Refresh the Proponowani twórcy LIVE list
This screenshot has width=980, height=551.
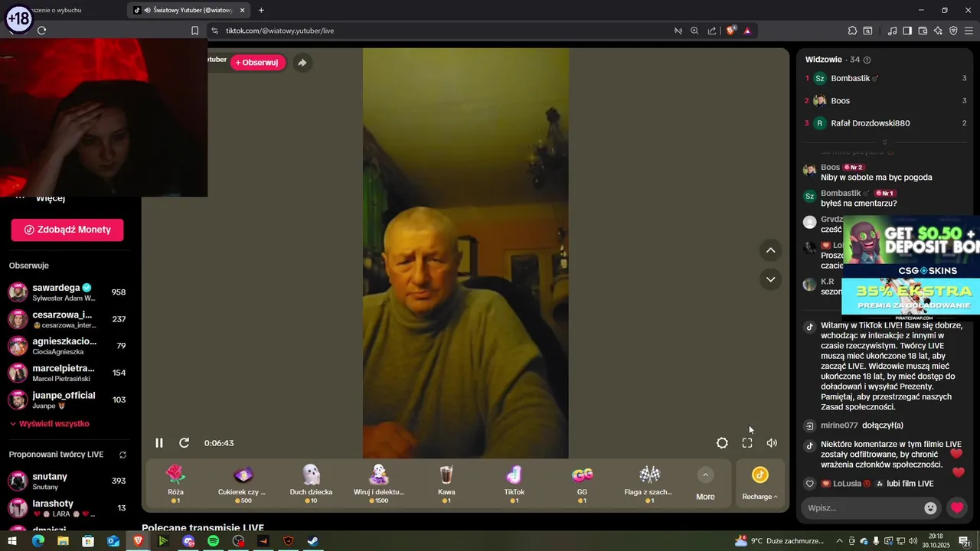click(x=122, y=455)
